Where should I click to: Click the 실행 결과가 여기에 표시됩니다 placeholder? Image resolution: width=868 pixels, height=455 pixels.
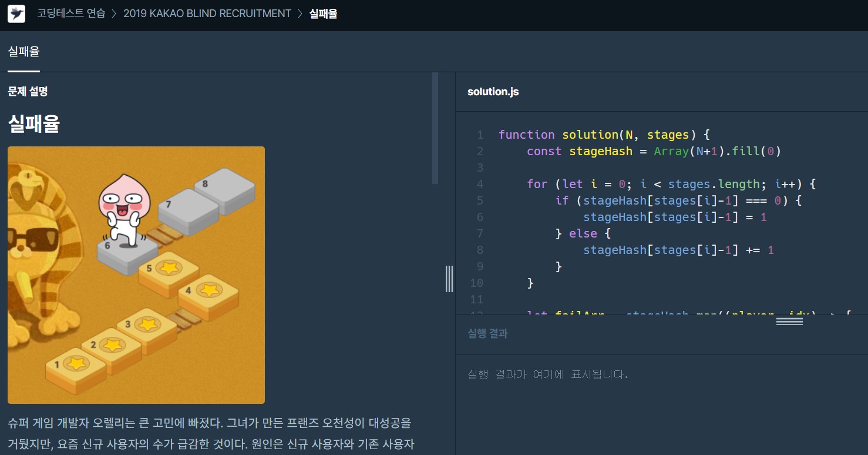(x=547, y=374)
